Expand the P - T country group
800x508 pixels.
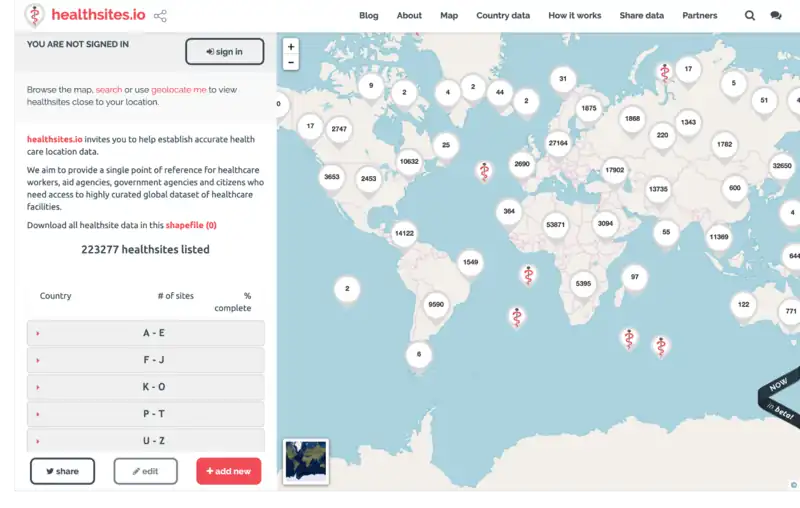146,414
